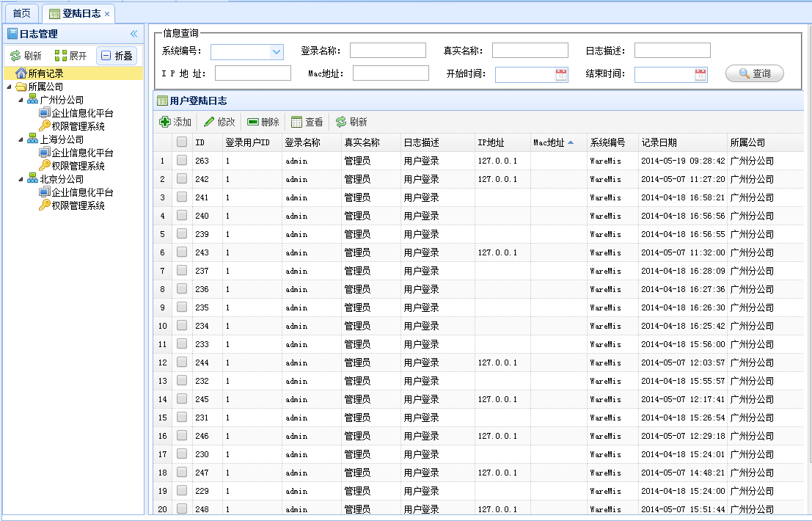Check the row with ID 243
Screen dimensions: 812x521
point(182,252)
